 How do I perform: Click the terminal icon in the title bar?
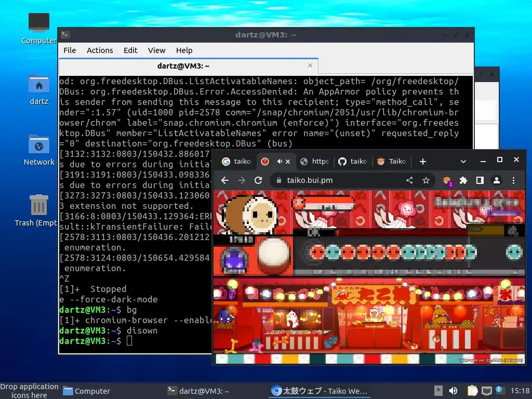pos(65,35)
